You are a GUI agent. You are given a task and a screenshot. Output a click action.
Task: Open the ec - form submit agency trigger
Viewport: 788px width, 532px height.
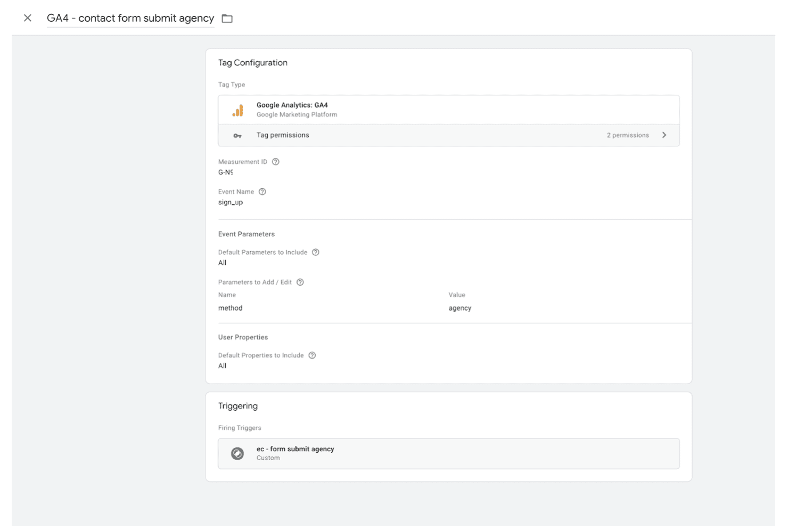(449, 453)
